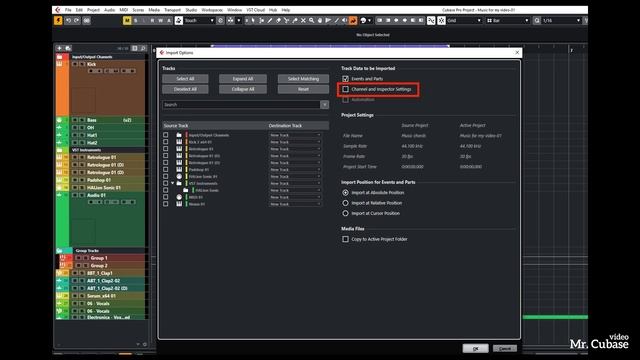Click the Input/Output Channels folder icon in dialog
This screenshot has height=360, width=640.
pos(179,135)
